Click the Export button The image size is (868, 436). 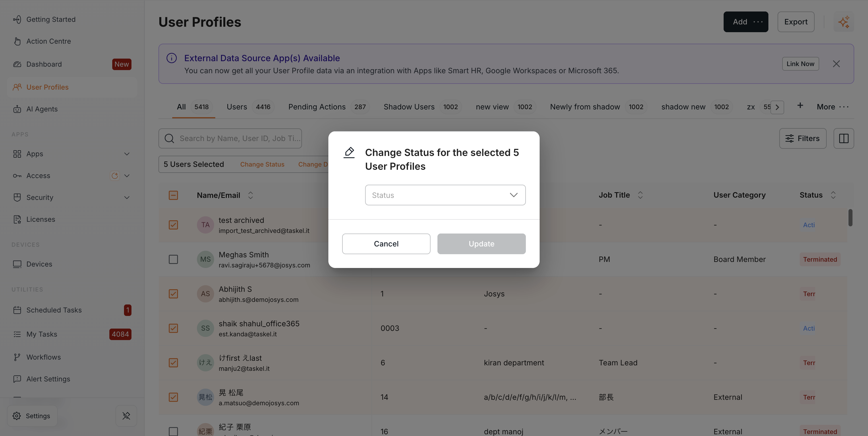coord(796,22)
